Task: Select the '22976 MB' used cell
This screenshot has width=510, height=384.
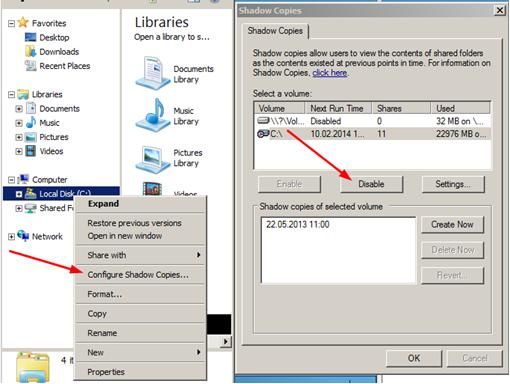Action: (461, 134)
